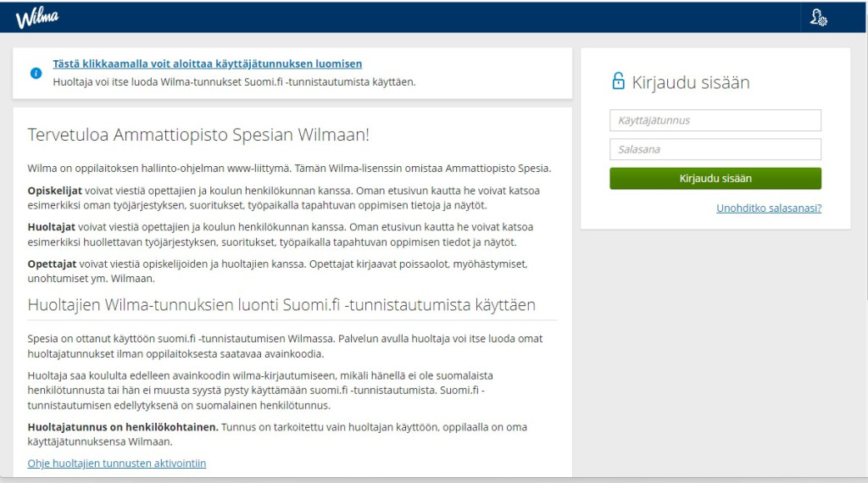Click bold text Huoltajatunnus on henkilökohtainen.
Viewport: 868px width, 483px height.
coord(123,427)
